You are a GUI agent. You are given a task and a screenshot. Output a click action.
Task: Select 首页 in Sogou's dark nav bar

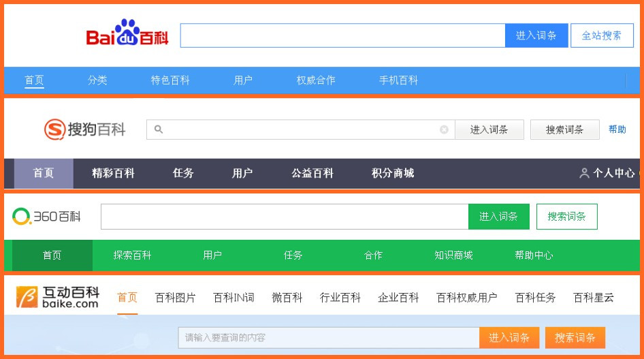(44, 173)
